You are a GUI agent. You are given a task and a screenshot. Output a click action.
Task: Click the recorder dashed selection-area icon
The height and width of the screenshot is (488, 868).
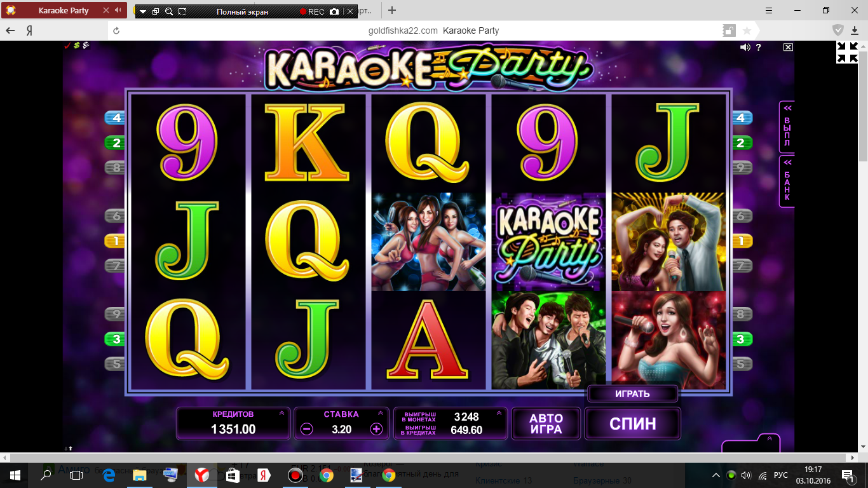pyautogui.click(x=182, y=12)
